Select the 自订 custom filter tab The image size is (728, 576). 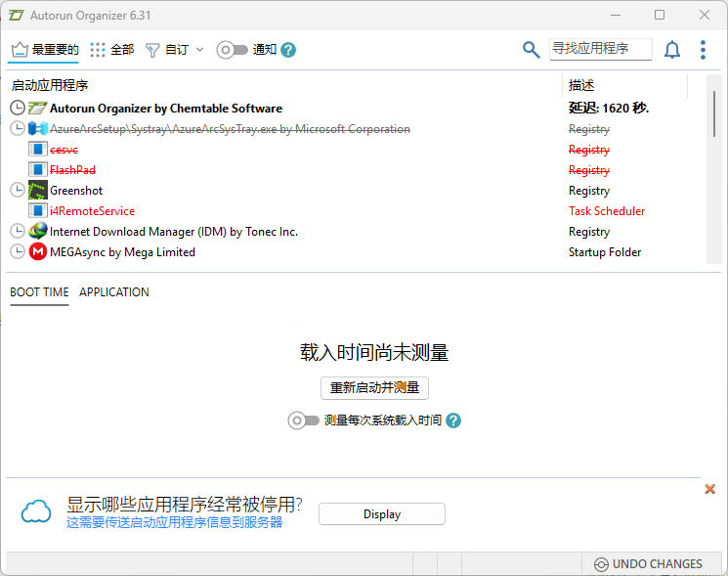point(168,50)
